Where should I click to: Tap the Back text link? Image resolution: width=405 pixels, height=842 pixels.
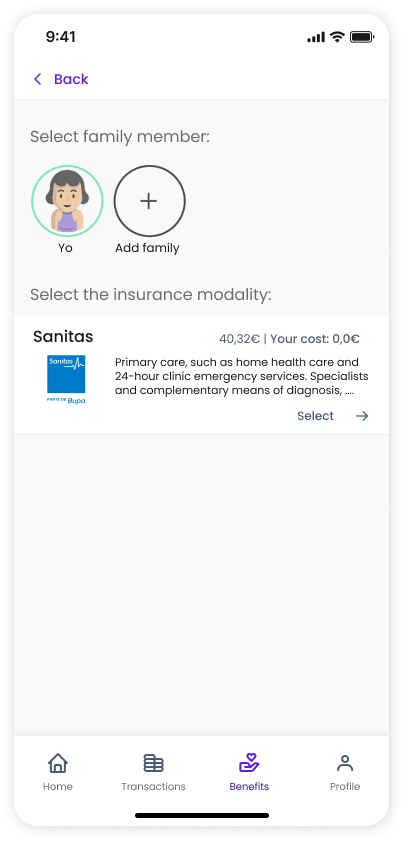click(x=71, y=79)
